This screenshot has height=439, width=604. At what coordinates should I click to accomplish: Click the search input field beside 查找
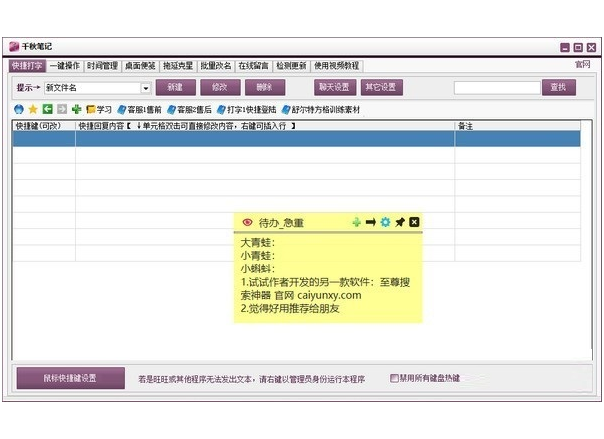497,88
